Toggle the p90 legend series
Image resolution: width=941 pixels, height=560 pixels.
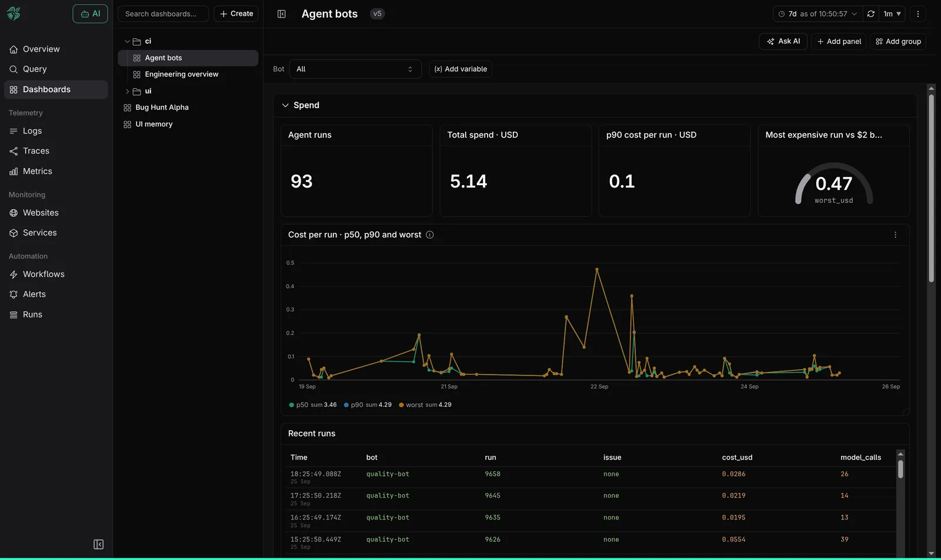(368, 405)
